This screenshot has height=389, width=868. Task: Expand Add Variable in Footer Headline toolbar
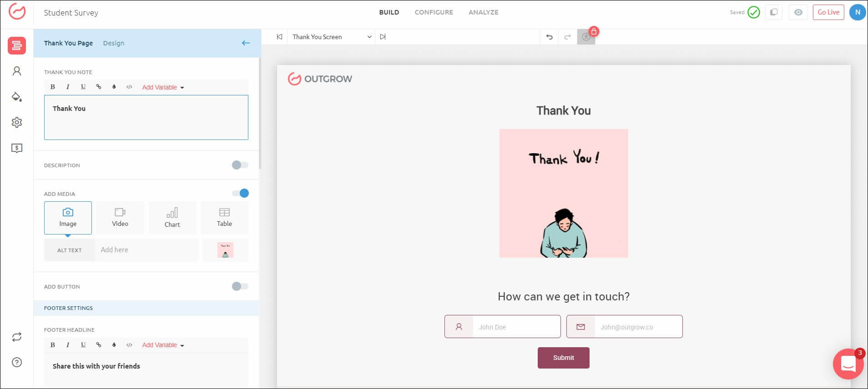[x=163, y=345]
